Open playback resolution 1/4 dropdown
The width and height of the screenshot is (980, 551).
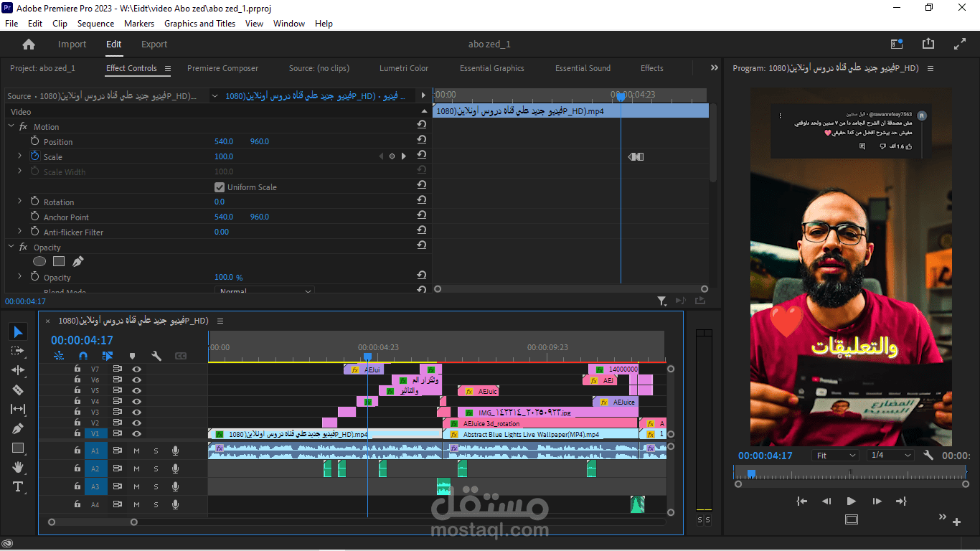[890, 456]
